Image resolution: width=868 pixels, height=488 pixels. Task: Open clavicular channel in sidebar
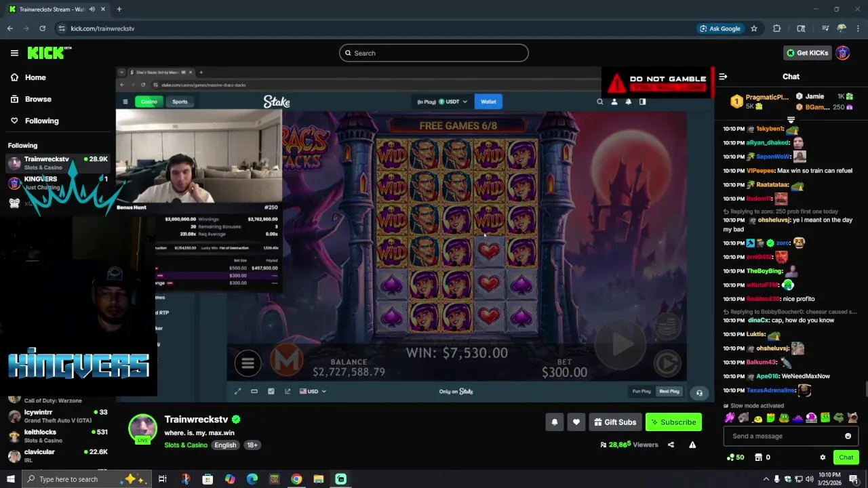[x=58, y=455]
